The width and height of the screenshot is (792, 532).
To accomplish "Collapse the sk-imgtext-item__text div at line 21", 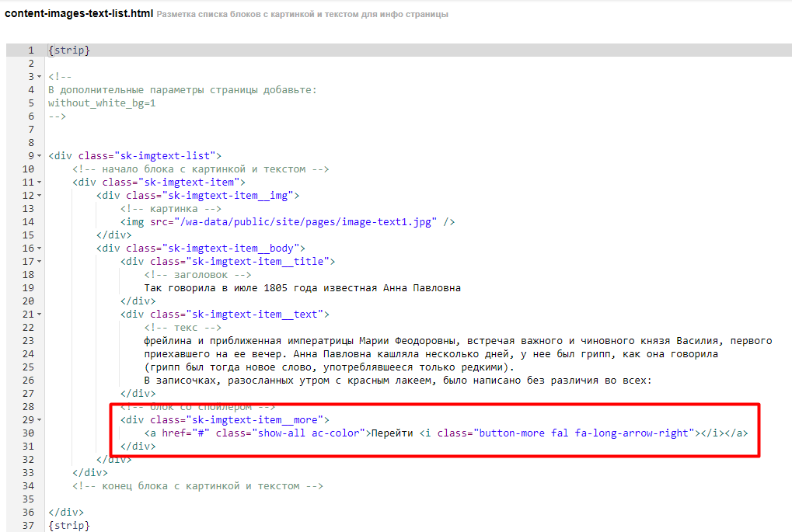I will 40,315.
